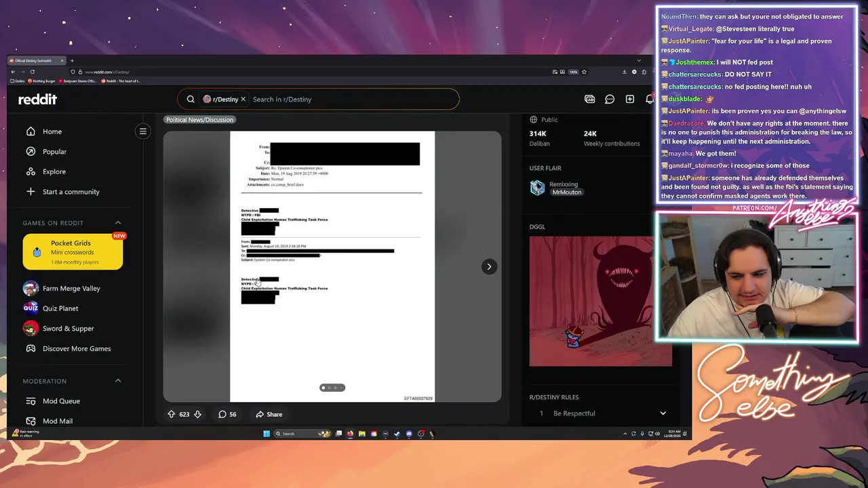Downvote the post
Image resolution: width=868 pixels, height=488 pixels.
pyautogui.click(x=197, y=414)
